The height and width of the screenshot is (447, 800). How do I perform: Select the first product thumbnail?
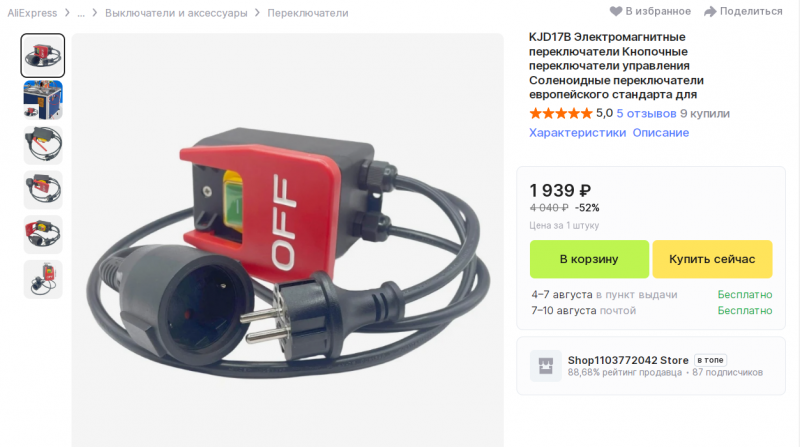pos(43,56)
